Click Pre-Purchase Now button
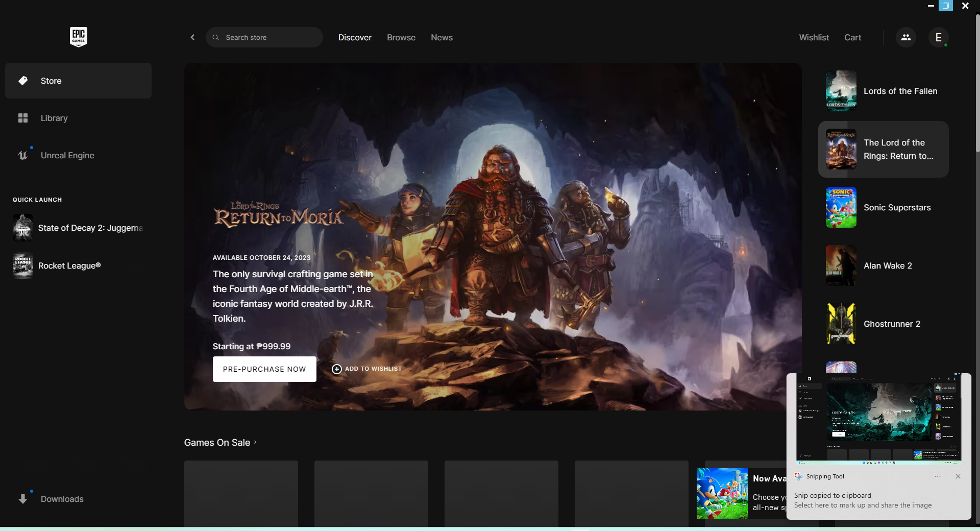980x531 pixels. 264,369
